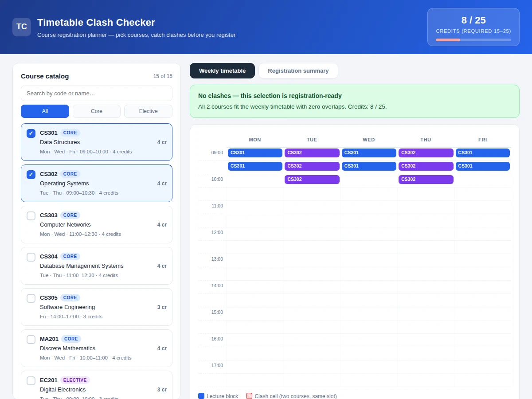Check the CS303 Computer Networks checkbox
The width and height of the screenshot is (532, 399).
coord(31,216)
